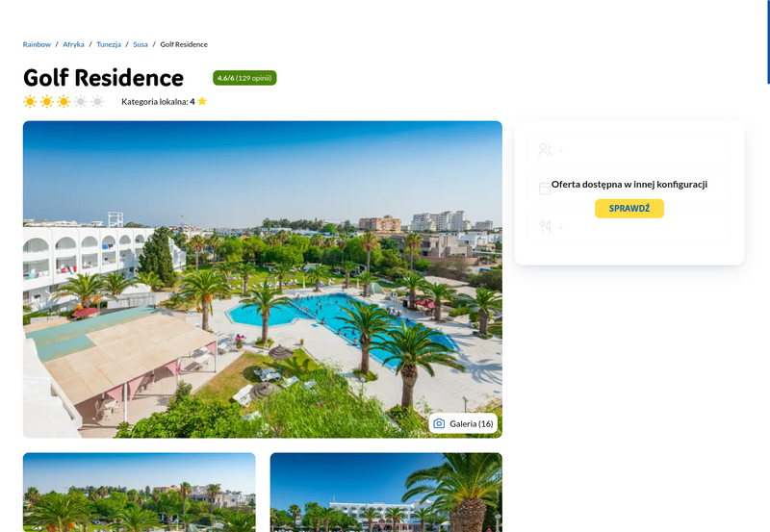Click the fifth greyed sun rating icon
770x532 pixels.
[x=98, y=102]
